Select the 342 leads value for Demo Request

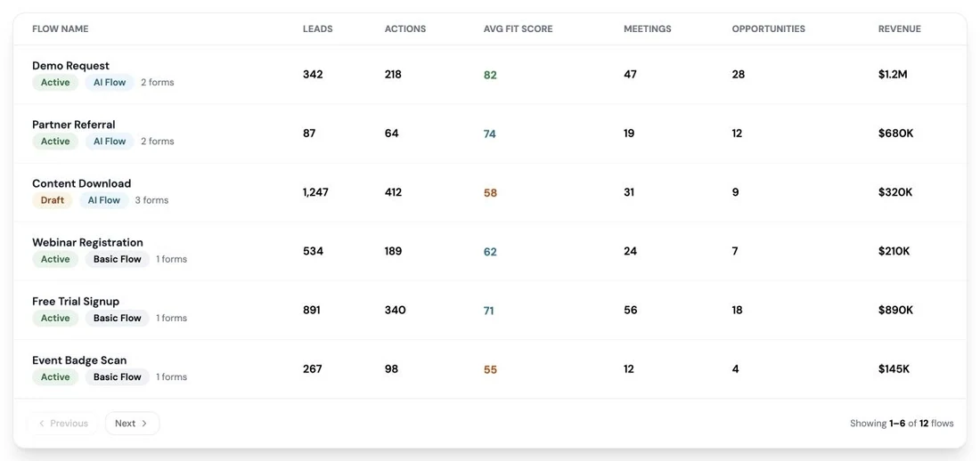[x=313, y=75]
